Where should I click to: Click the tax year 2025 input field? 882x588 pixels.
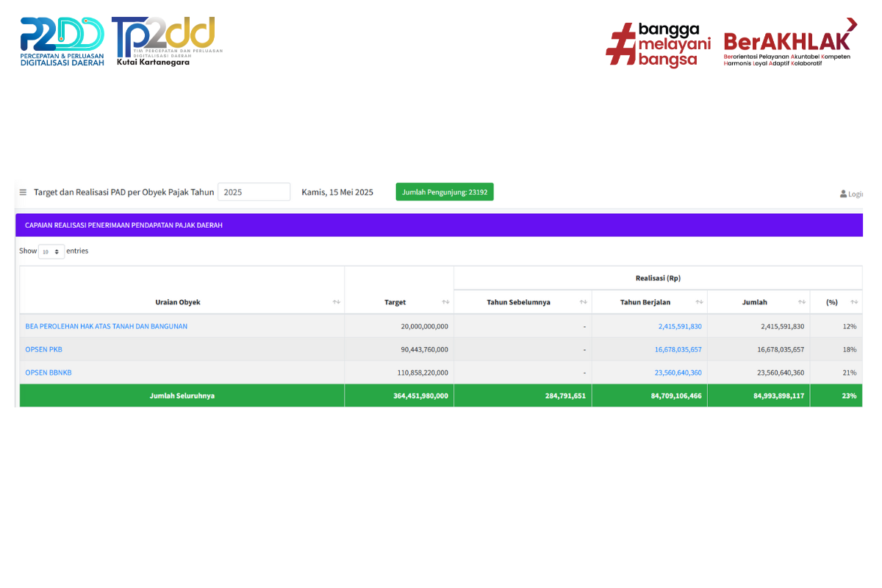click(254, 192)
